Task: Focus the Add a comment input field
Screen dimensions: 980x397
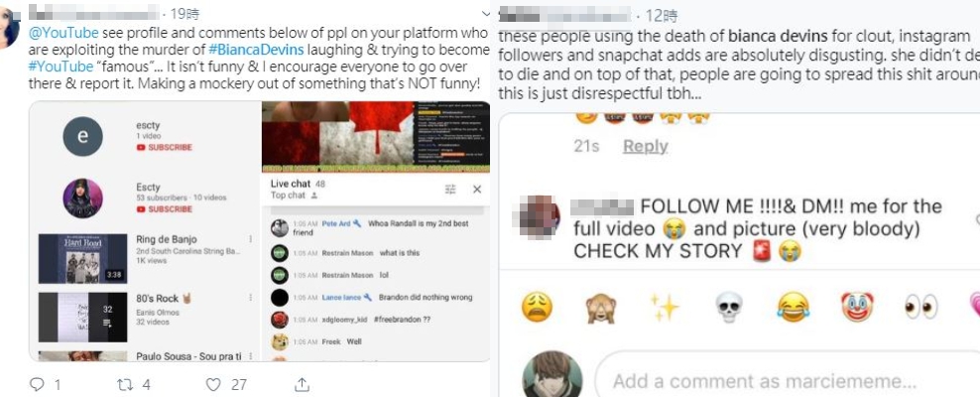Action: point(788,381)
